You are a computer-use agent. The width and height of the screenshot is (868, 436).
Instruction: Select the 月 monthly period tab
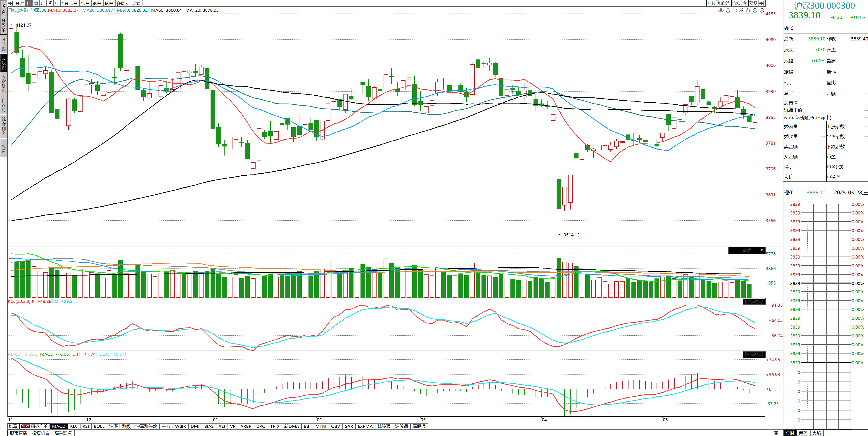pyautogui.click(x=43, y=3)
